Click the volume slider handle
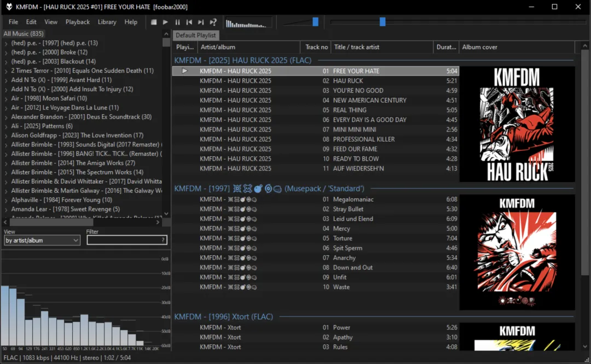 pos(315,22)
